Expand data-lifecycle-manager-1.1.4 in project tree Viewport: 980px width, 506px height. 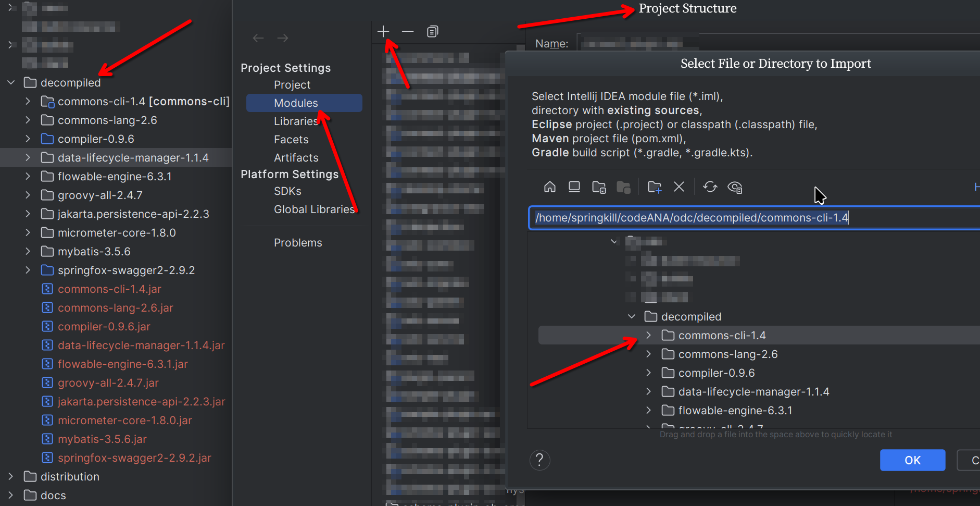(28, 157)
